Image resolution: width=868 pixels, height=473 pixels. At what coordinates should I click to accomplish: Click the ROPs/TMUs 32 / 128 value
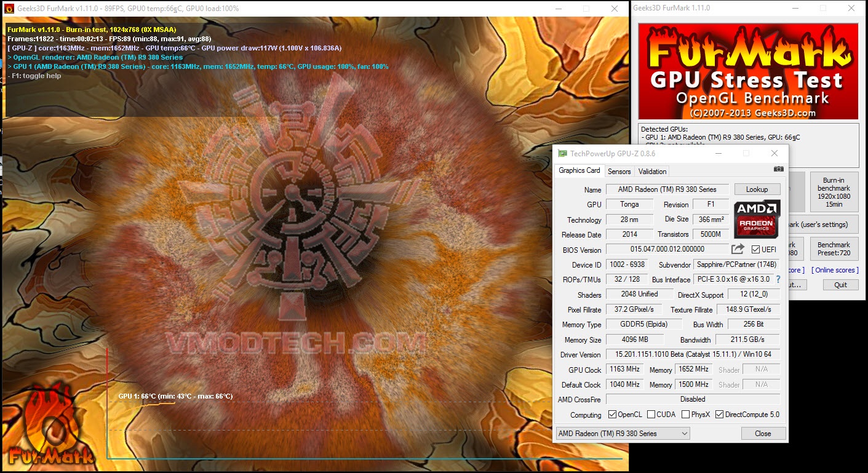click(627, 279)
